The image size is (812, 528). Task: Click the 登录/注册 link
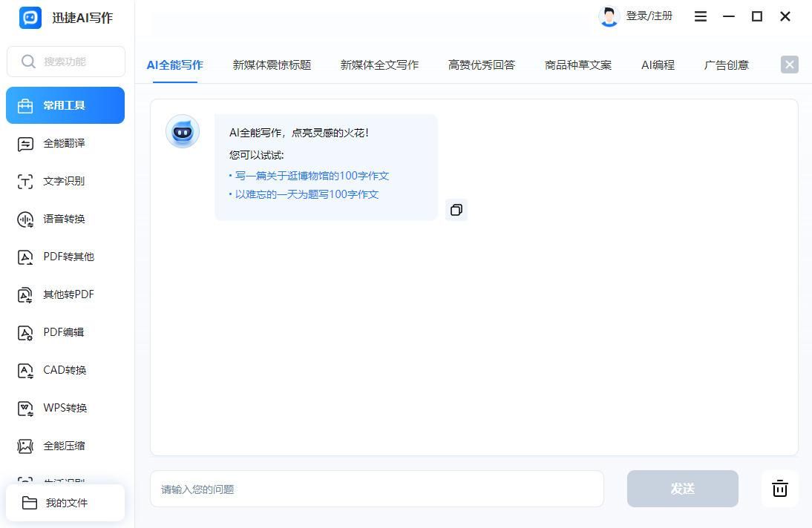point(649,16)
